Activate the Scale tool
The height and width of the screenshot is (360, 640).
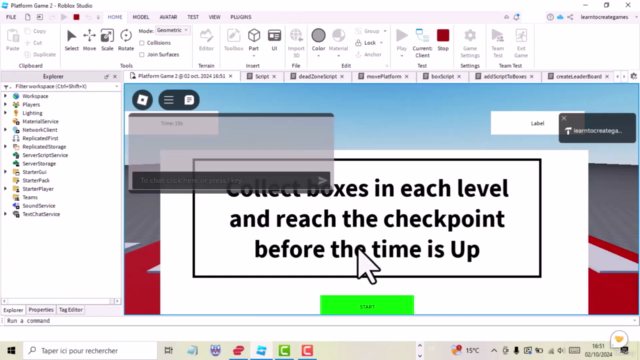click(107, 40)
